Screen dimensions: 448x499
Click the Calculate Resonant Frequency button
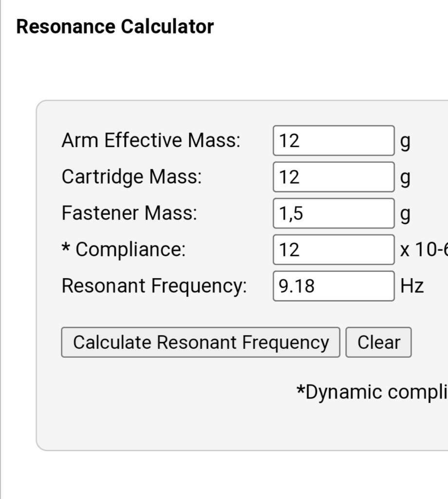200,342
